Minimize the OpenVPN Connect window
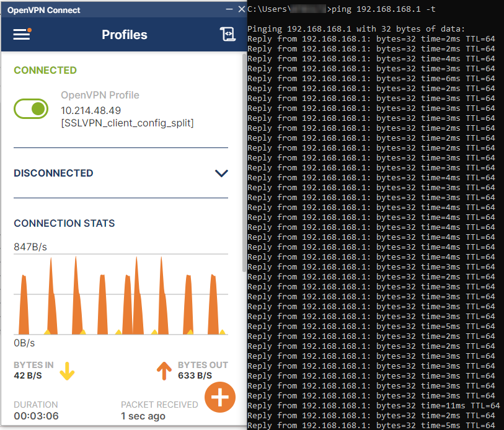The height and width of the screenshot is (430, 504). 229,9
